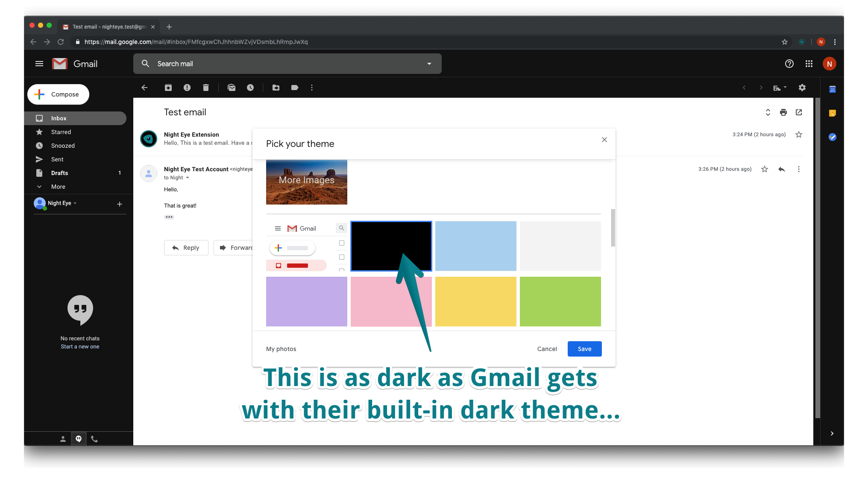Select the light blue theme swatch
Screen dimensions: 868x477
click(x=476, y=246)
